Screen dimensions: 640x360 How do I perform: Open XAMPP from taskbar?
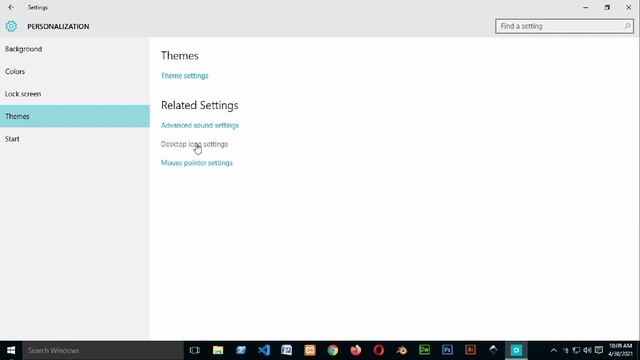pyautogui.click(x=310, y=350)
